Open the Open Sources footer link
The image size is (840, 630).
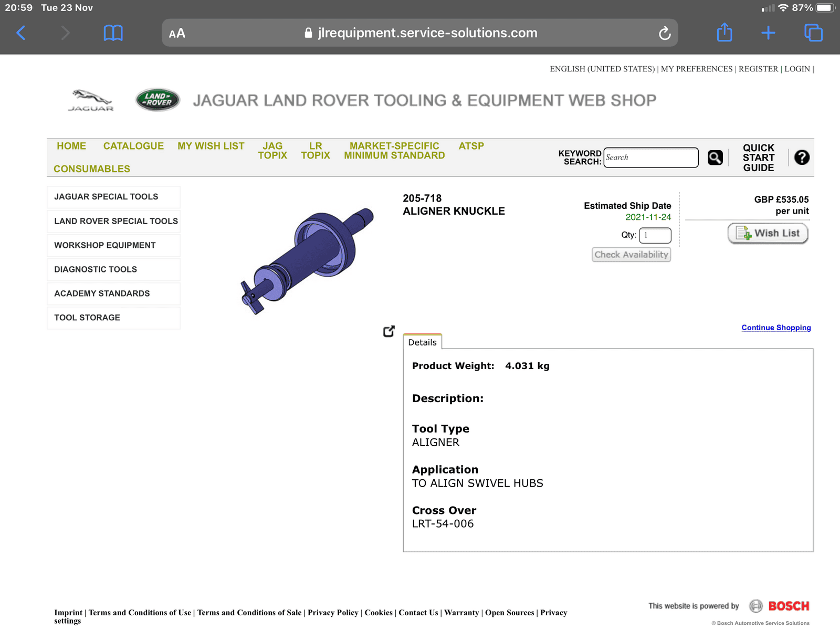(510, 613)
